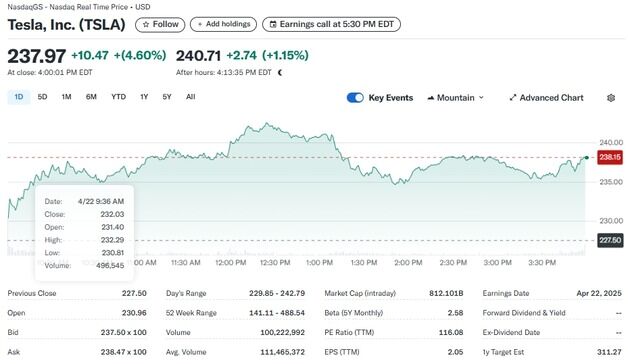Click the Bid value 237.50 x 100

[x=123, y=332]
